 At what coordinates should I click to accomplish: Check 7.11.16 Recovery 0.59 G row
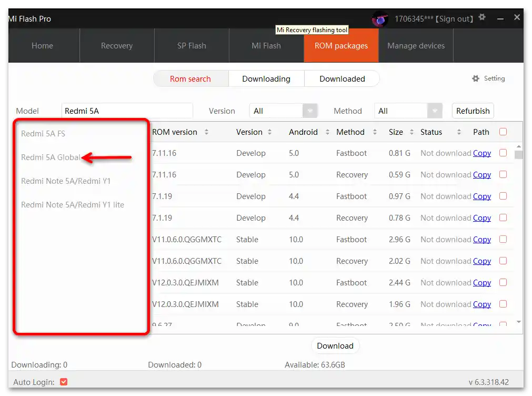click(503, 174)
